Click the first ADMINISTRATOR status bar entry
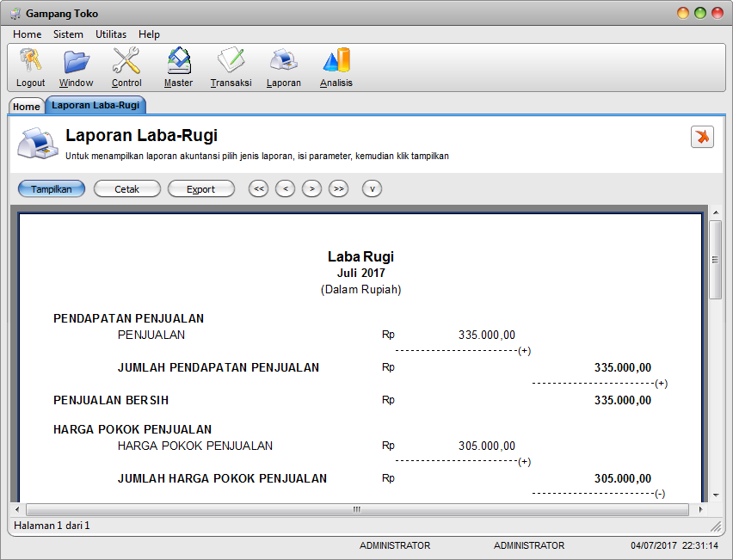Image resolution: width=733 pixels, height=560 pixels. (x=395, y=545)
